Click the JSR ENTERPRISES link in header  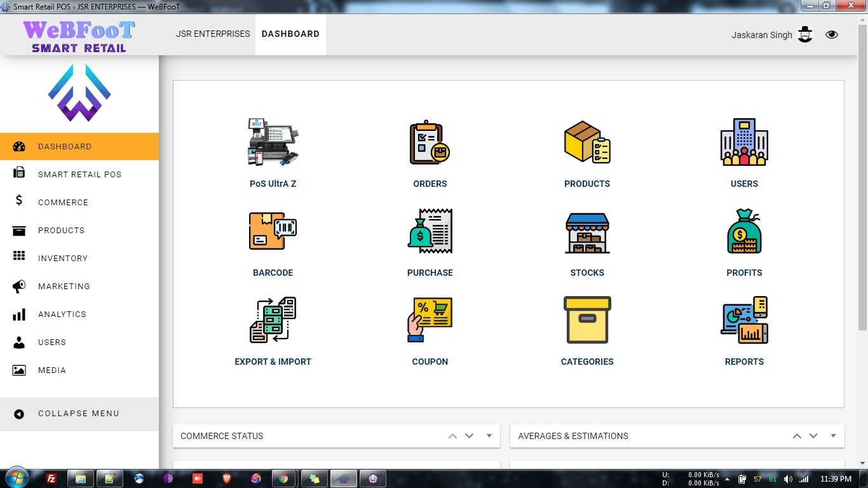(x=213, y=34)
